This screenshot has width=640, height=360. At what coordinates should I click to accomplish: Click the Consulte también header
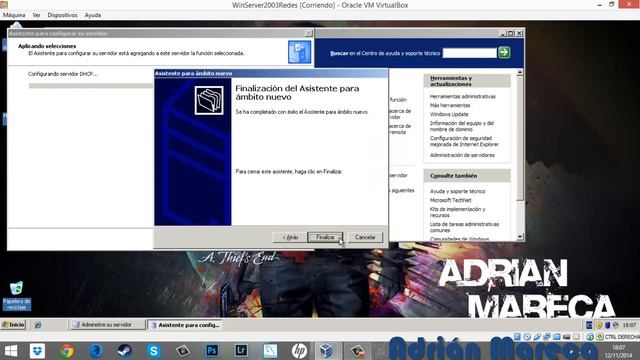coord(467,176)
